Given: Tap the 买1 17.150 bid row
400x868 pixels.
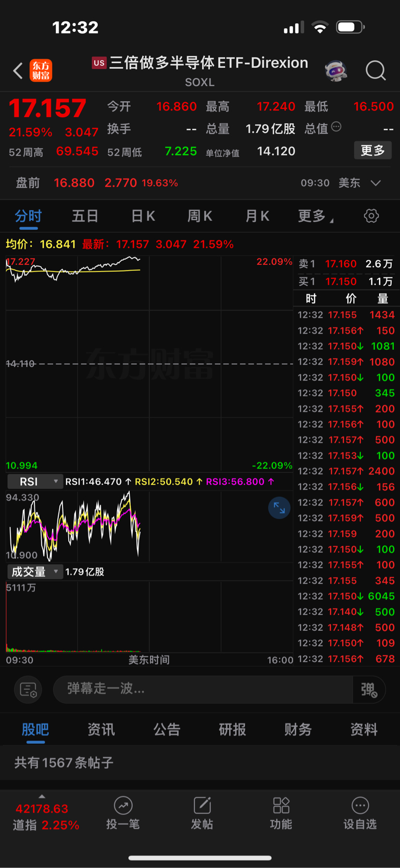Looking at the screenshot, I should (346, 282).
